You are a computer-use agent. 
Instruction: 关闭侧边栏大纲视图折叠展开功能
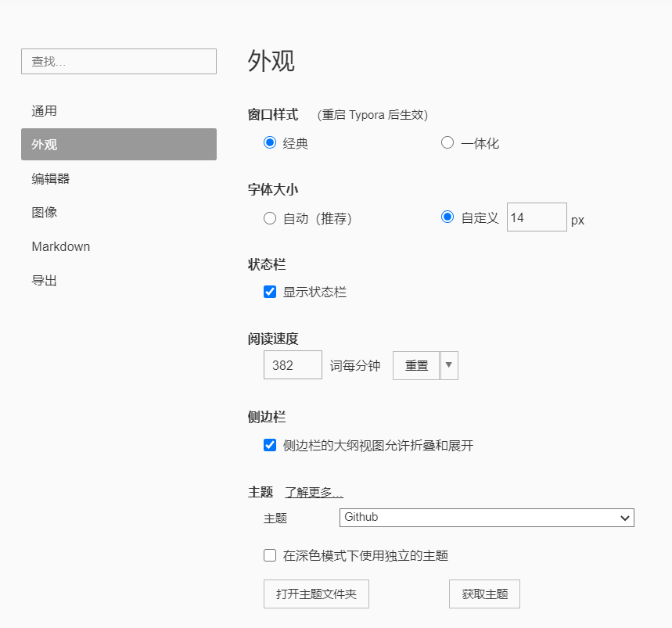click(269, 445)
